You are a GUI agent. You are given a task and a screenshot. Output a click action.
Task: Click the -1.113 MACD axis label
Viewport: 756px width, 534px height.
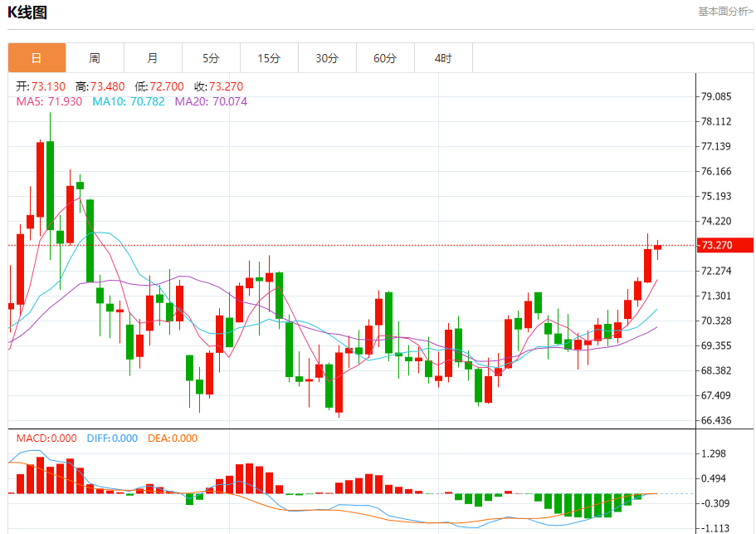[714, 528]
